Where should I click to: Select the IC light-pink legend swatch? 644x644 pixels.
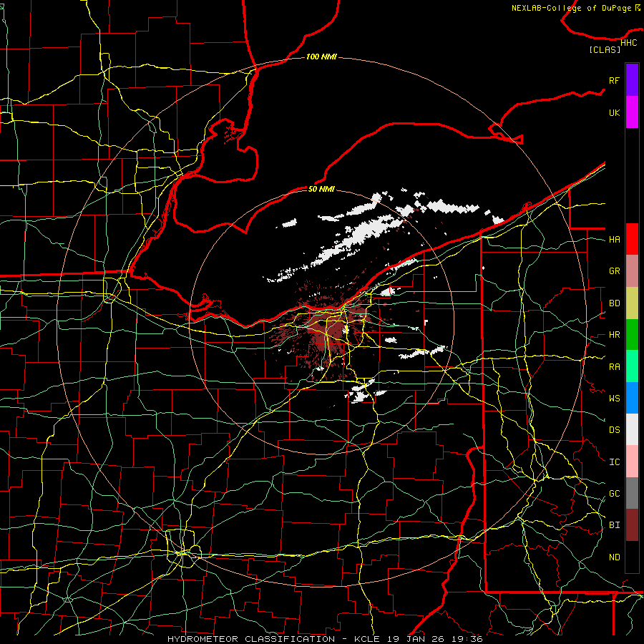point(632,462)
